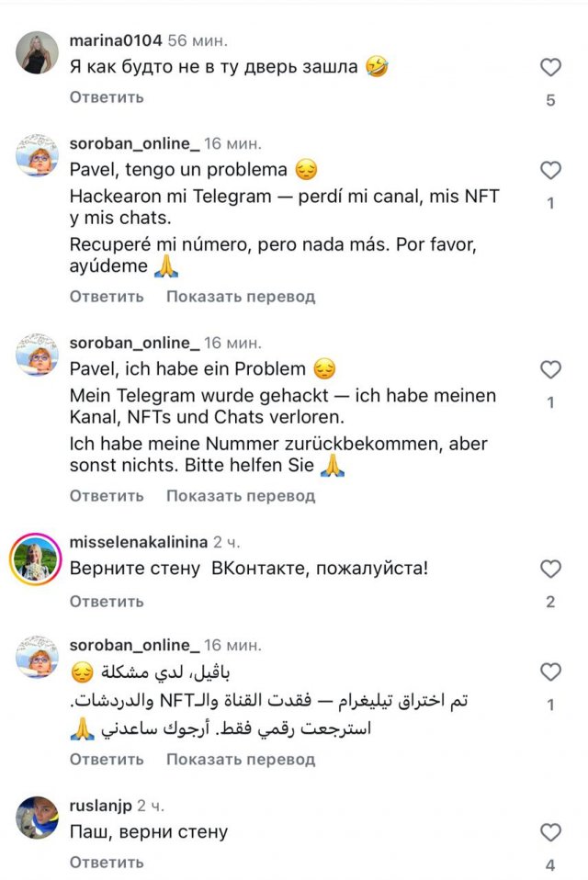Like misselenakalinina's comment about ВКонтакте

tap(550, 570)
